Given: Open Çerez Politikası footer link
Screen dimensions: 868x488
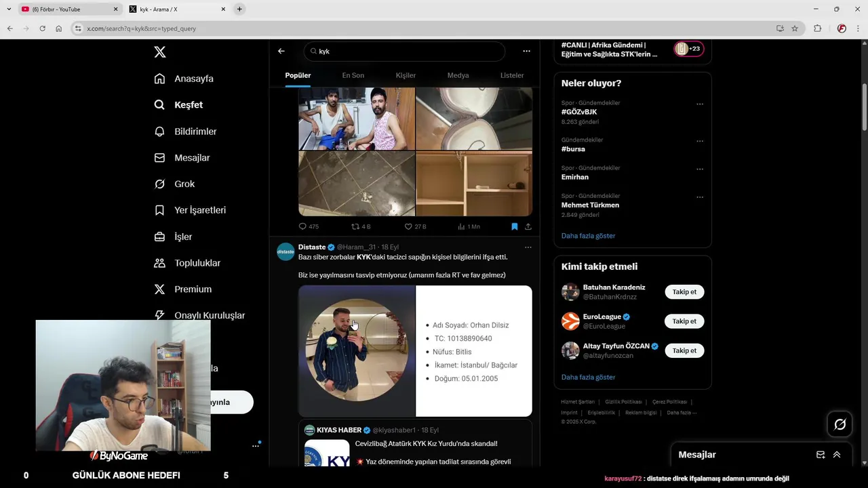Looking at the screenshot, I should click(671, 402).
